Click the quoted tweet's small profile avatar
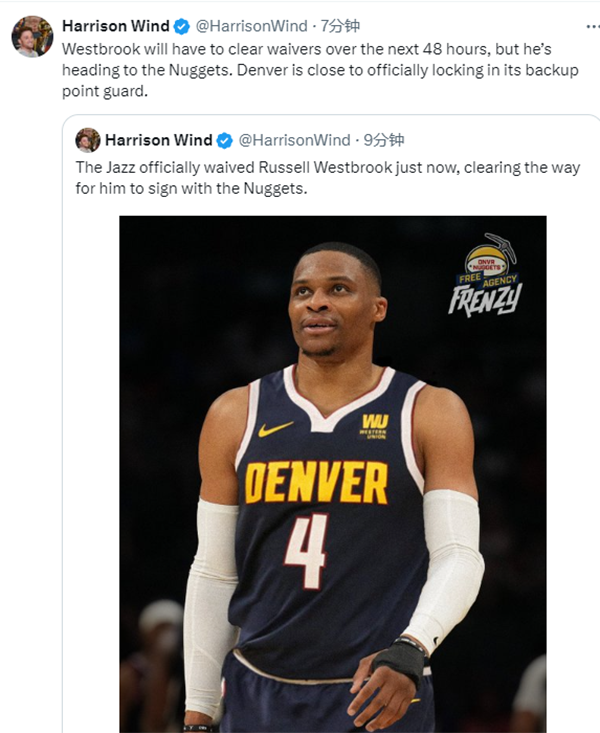This screenshot has width=600, height=733. [x=88, y=140]
